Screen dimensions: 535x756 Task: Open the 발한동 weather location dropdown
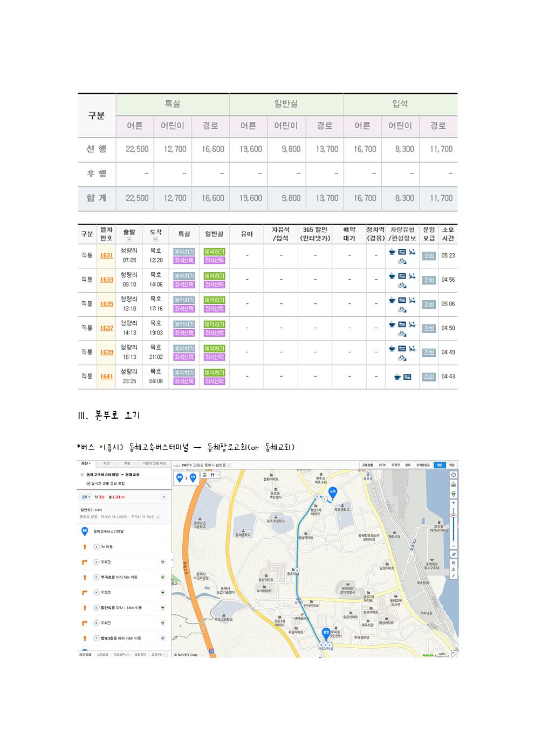229,464
